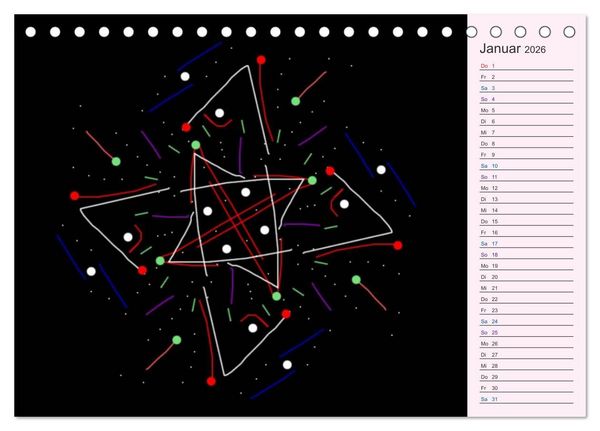Click the '2026' year label

[x=535, y=49]
